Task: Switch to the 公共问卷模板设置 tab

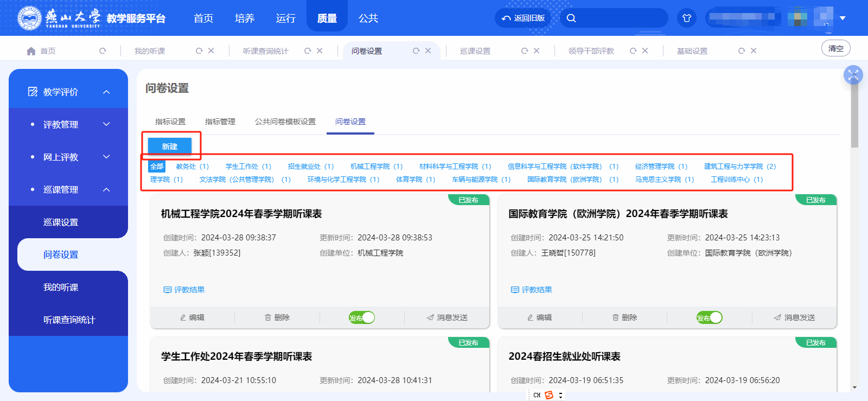Action: 285,122
